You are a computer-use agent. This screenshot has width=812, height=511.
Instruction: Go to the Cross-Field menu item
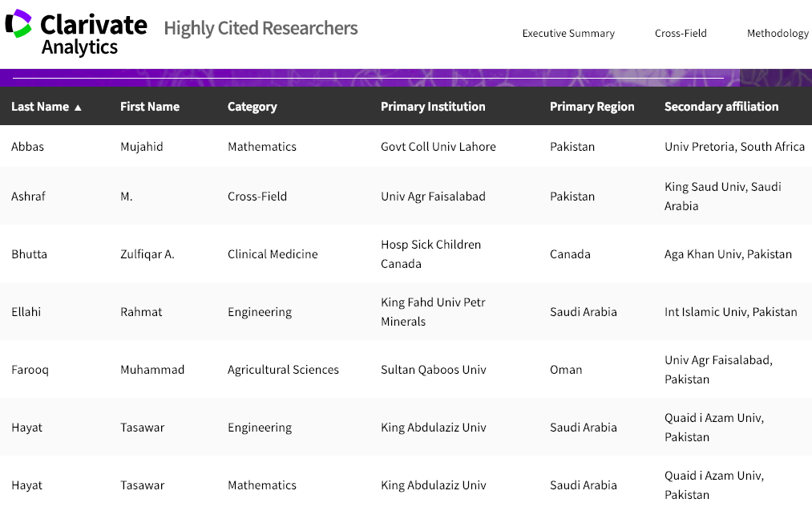(x=681, y=34)
